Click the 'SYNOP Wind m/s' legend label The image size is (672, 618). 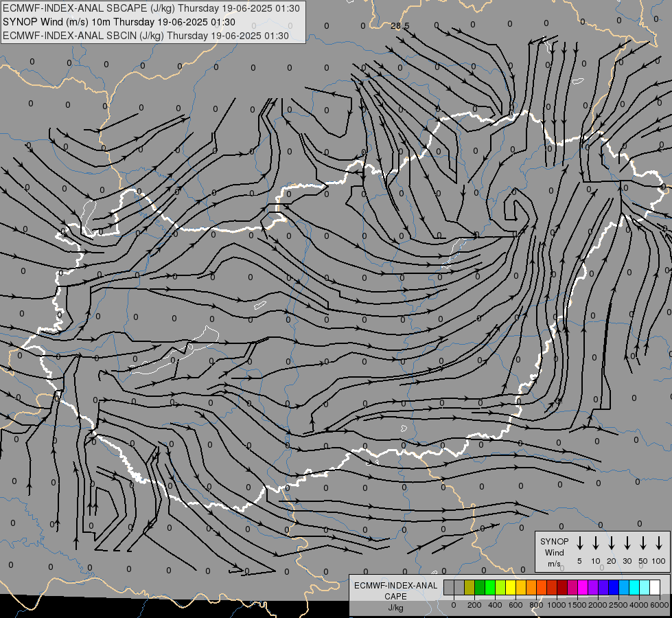tap(554, 552)
